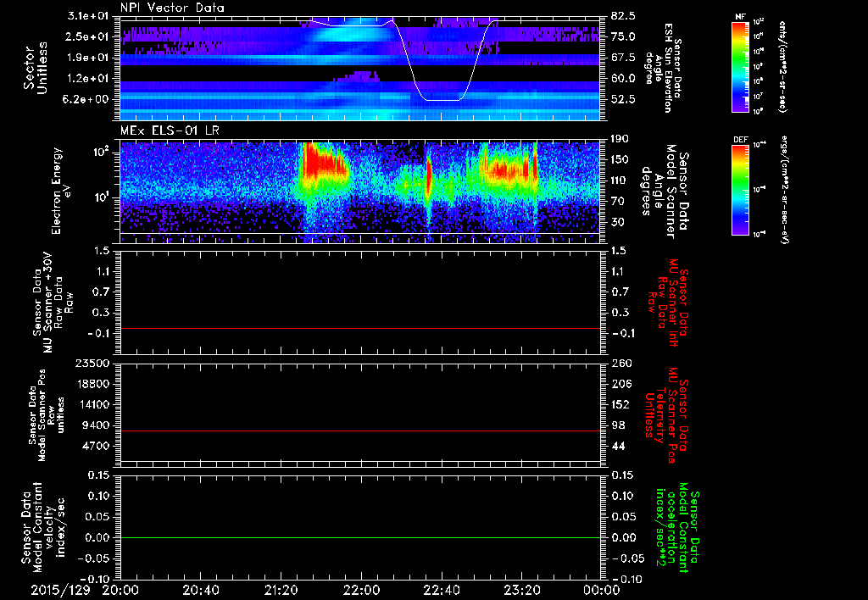Click the 190 scanner angle tick
Viewport: 868px width, 600px height.
(x=620, y=139)
